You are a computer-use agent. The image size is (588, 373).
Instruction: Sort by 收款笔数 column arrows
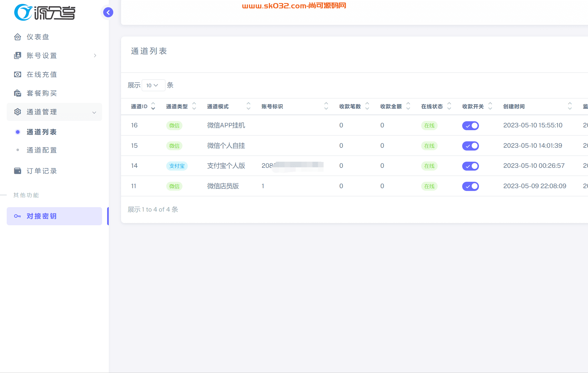coord(367,106)
